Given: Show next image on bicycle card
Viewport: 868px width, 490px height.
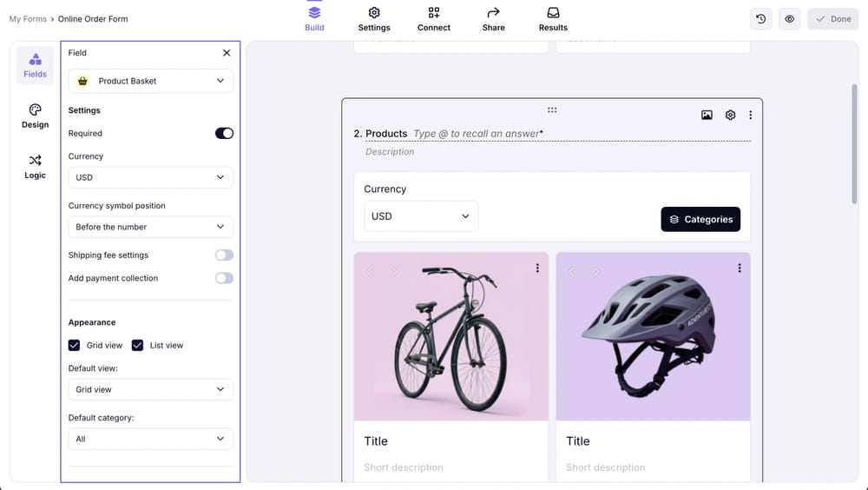Looking at the screenshot, I should [x=393, y=272].
